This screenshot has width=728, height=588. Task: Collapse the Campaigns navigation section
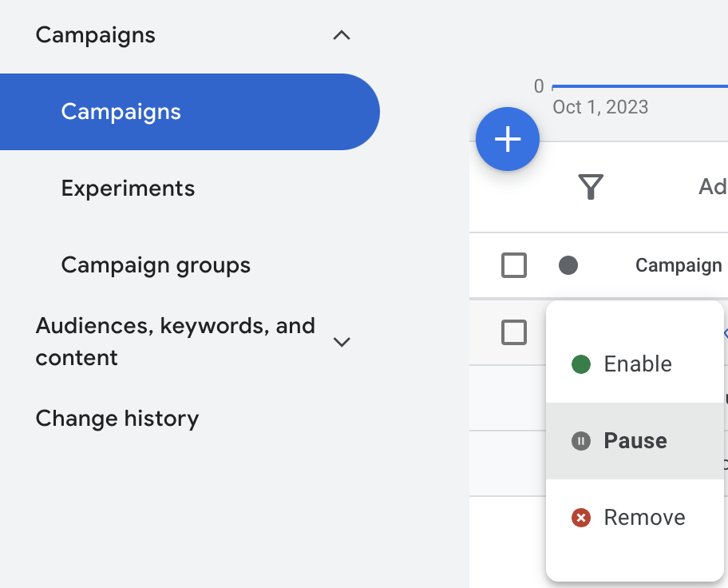(x=342, y=35)
